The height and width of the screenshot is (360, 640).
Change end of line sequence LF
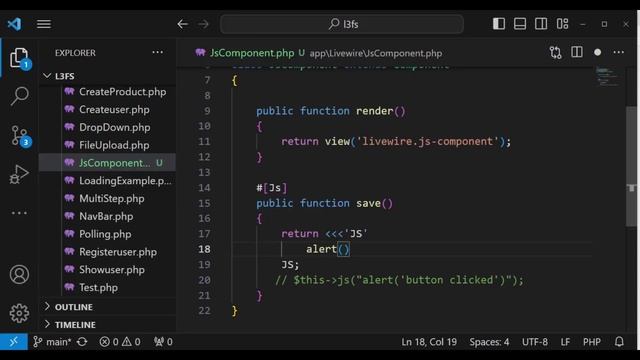[565, 342]
